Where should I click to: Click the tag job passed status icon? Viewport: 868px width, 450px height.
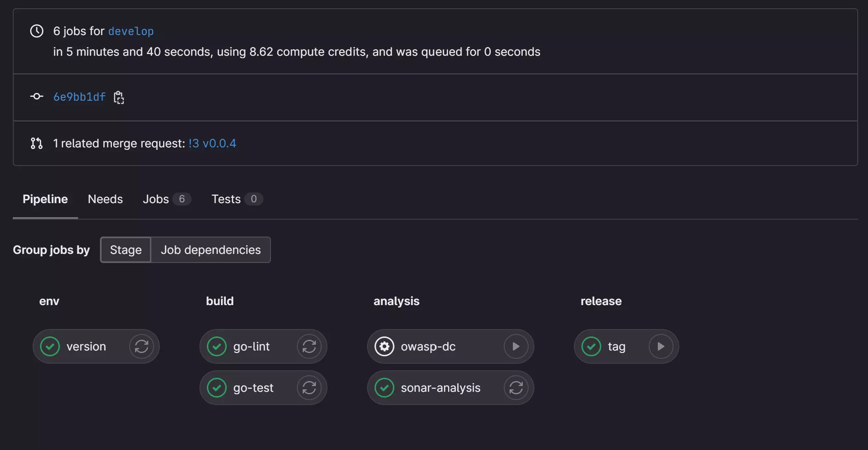(x=591, y=346)
